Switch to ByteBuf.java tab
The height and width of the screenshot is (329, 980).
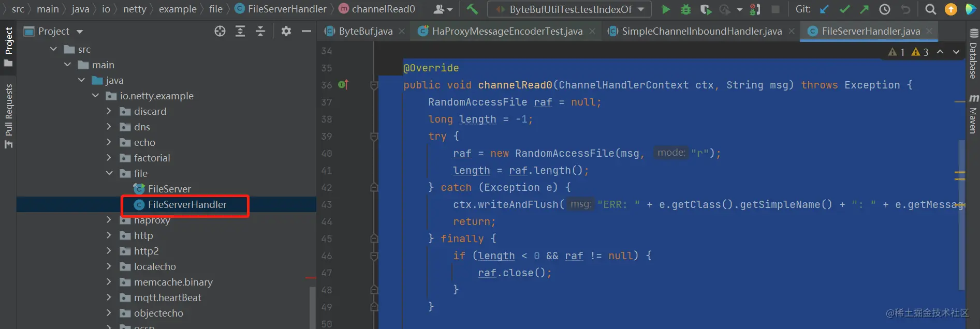(x=365, y=31)
